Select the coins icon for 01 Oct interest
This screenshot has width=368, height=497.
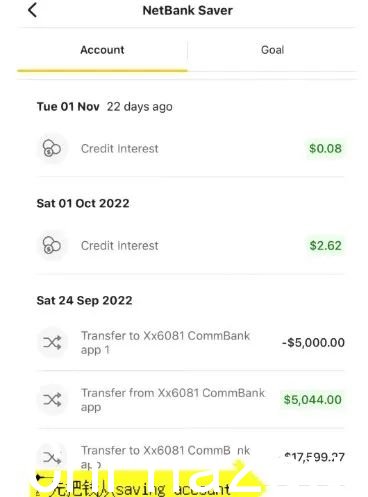coord(52,246)
